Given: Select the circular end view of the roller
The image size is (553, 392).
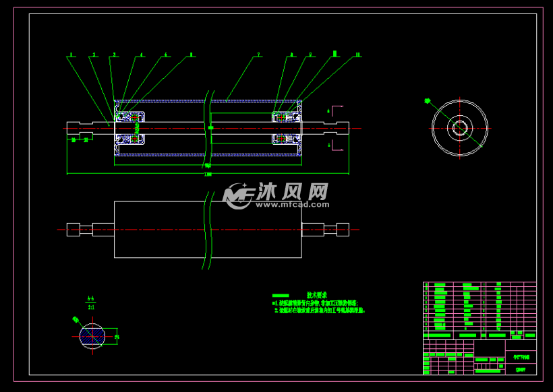Looking at the screenshot, I should coord(460,128).
